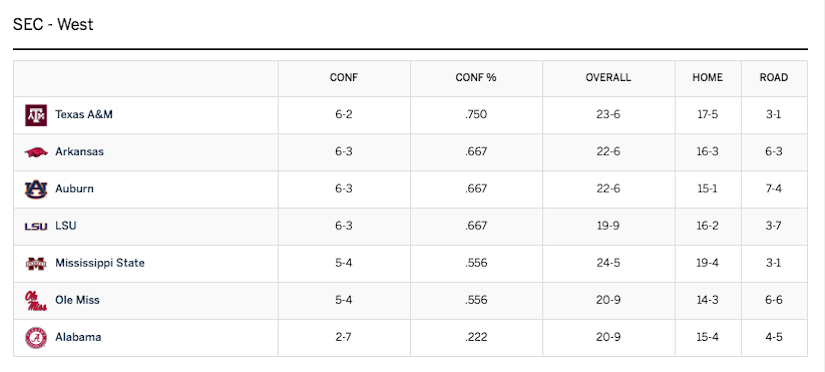The width and height of the screenshot is (825, 372).
Task: Click the Alabama team logo
Action: 36,338
